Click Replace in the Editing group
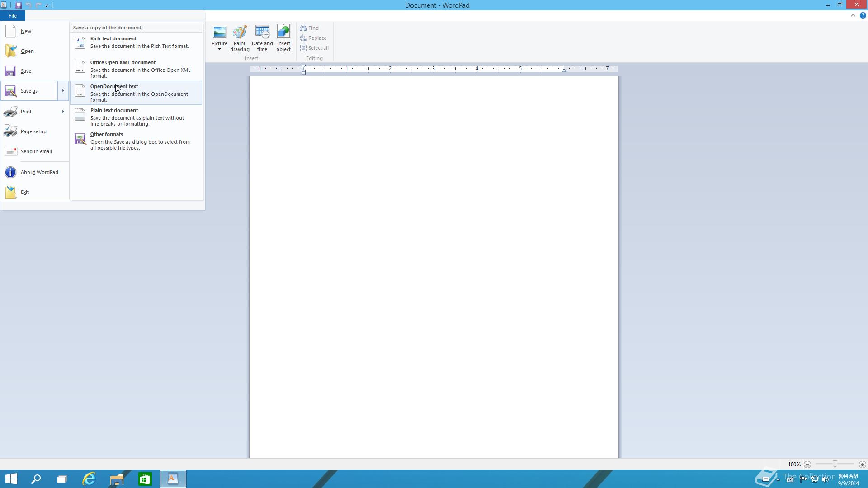The height and width of the screenshot is (488, 868). click(313, 38)
